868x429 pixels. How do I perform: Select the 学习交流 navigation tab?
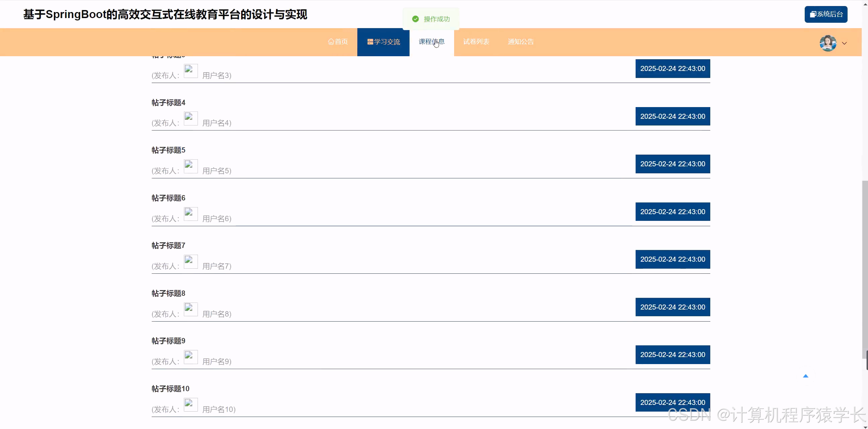(x=383, y=42)
